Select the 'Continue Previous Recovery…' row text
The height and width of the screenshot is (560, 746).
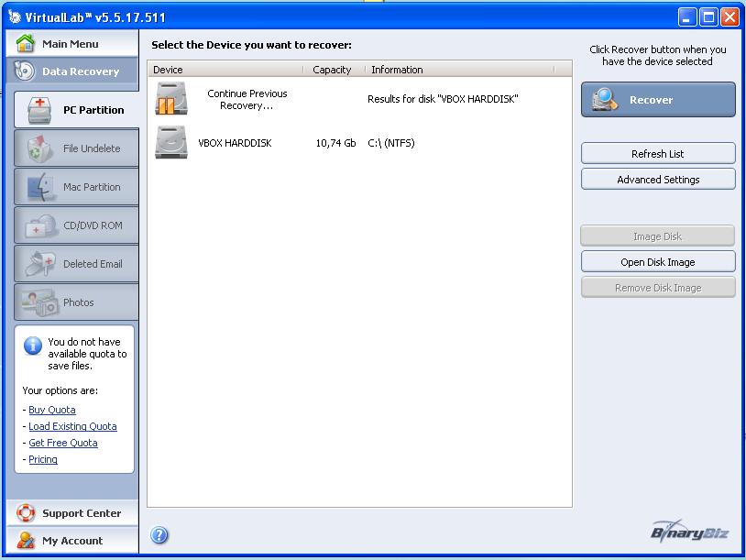click(247, 99)
